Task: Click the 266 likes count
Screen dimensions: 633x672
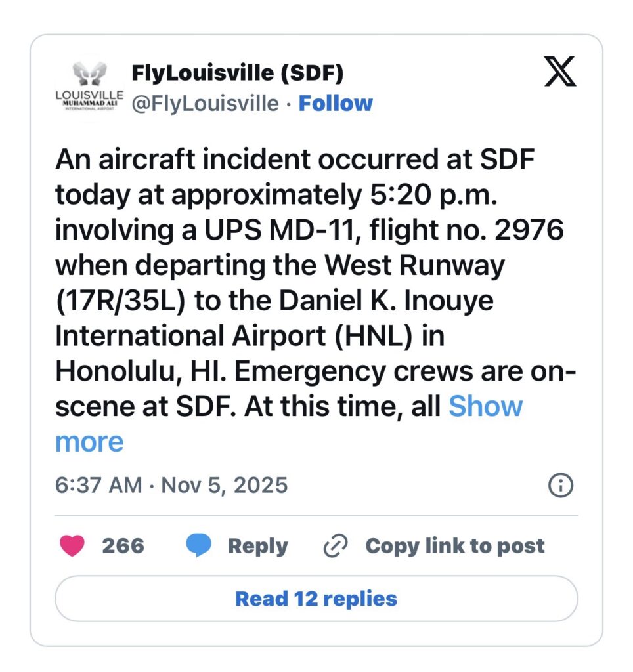Action: click(123, 545)
